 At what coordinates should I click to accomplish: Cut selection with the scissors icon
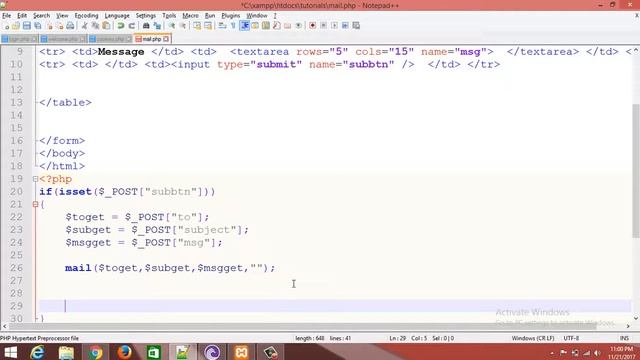(x=84, y=26)
